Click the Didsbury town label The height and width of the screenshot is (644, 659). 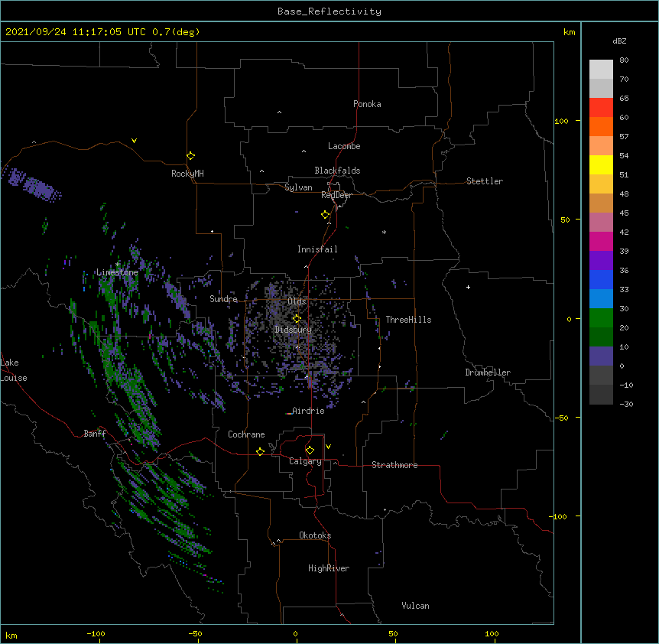(294, 330)
